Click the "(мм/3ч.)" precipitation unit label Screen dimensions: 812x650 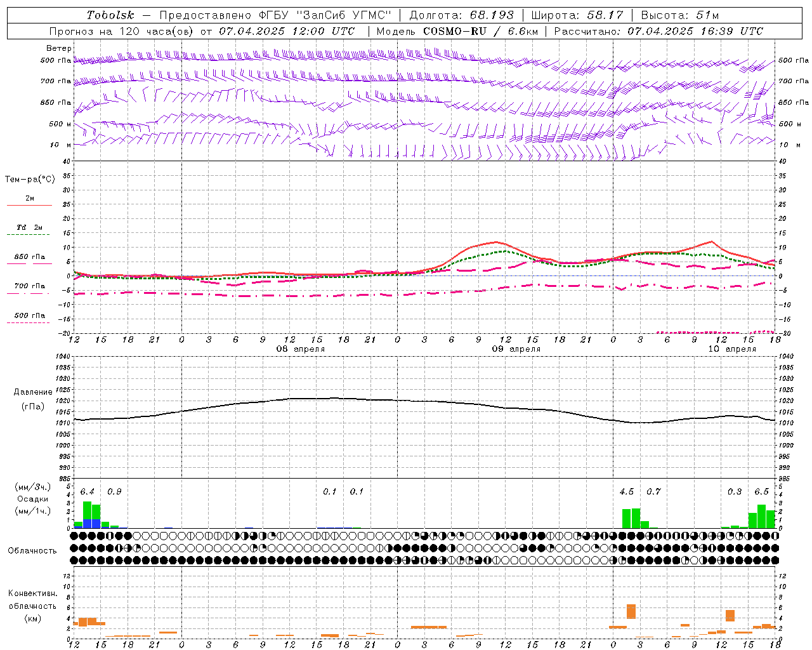(32, 487)
